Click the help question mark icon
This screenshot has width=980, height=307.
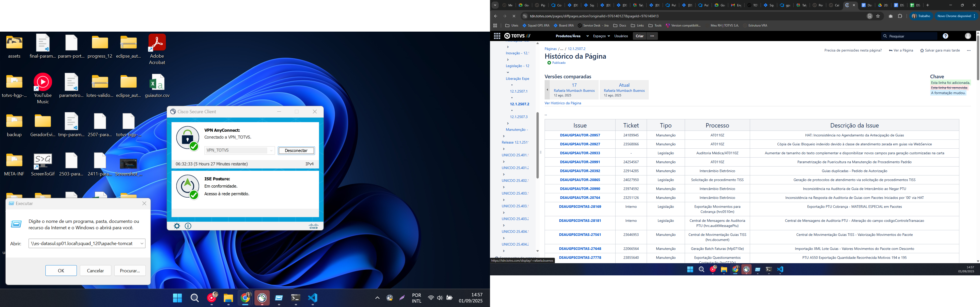(945, 36)
